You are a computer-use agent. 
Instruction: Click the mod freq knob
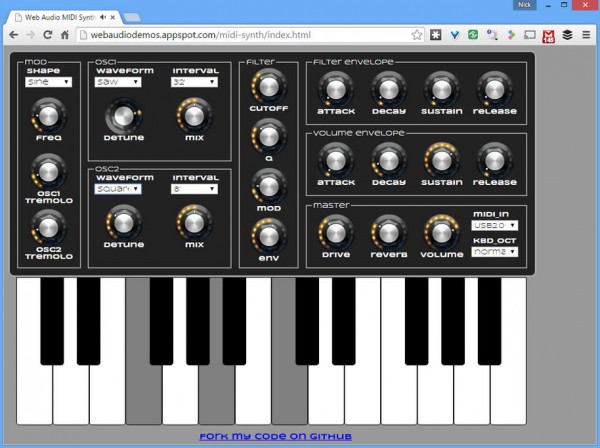(49, 116)
